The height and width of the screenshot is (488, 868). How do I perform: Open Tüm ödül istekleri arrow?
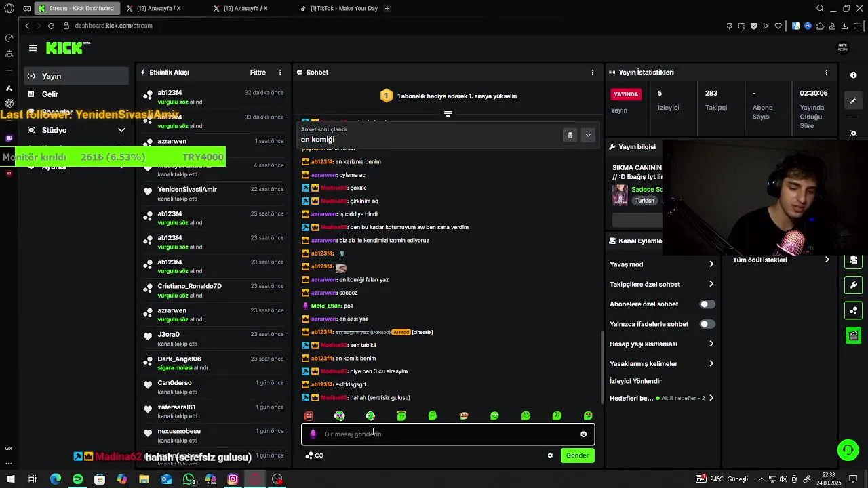tap(827, 260)
